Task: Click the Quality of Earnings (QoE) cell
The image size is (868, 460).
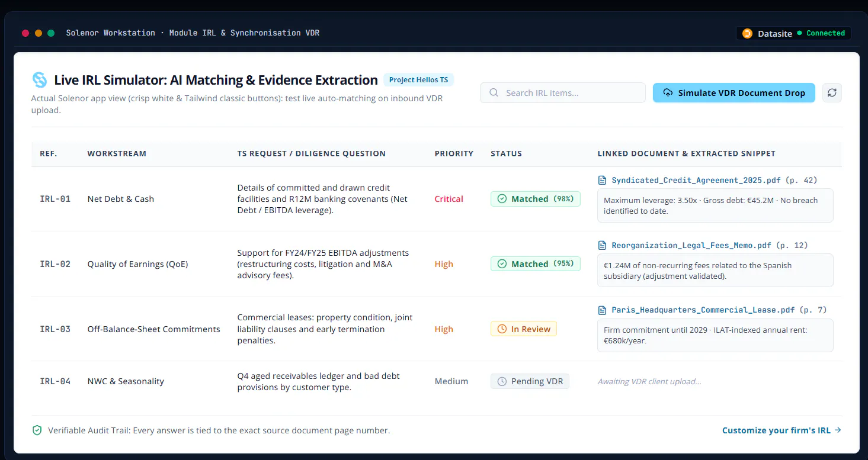Action: click(137, 264)
